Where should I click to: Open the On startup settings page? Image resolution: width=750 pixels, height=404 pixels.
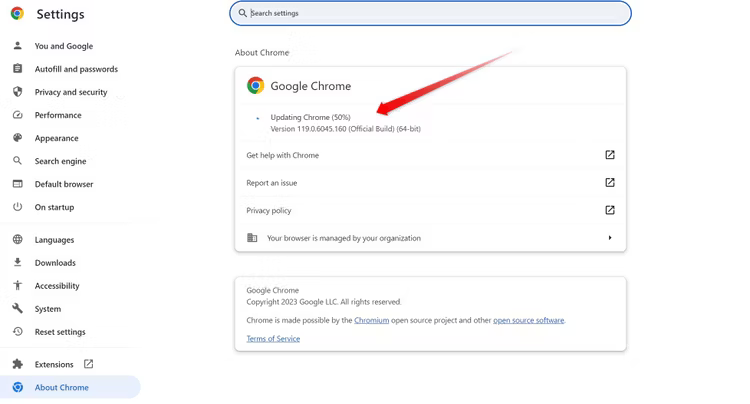click(54, 207)
